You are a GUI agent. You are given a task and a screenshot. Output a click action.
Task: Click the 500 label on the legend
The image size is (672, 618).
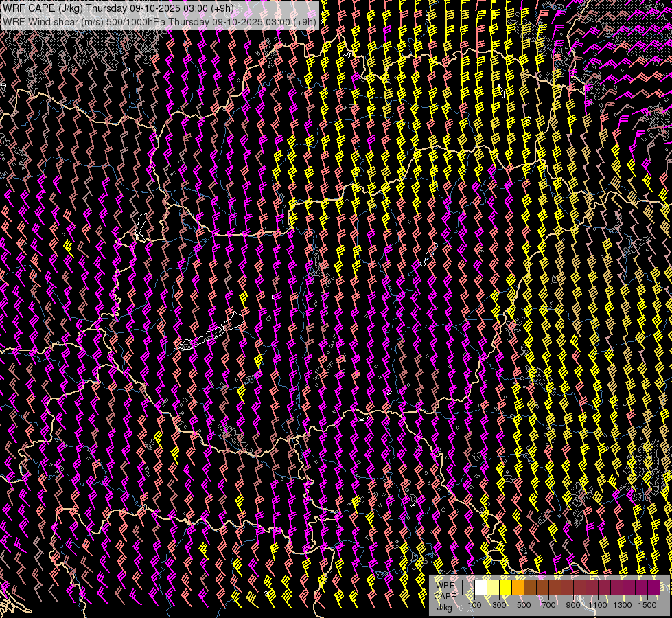click(x=524, y=605)
